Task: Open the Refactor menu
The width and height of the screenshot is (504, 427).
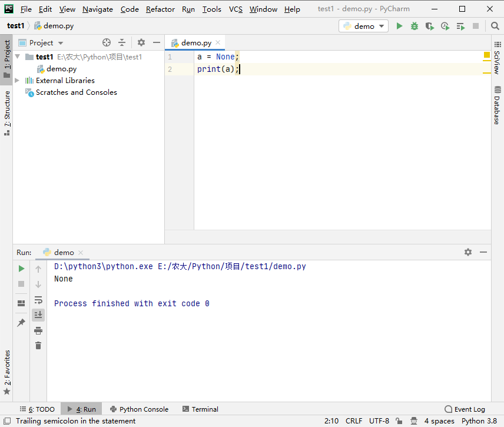Action: [160, 9]
